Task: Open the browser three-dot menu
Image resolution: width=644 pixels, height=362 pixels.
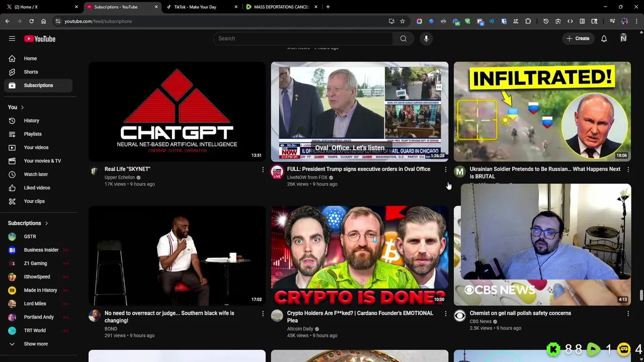Action: pos(636,21)
